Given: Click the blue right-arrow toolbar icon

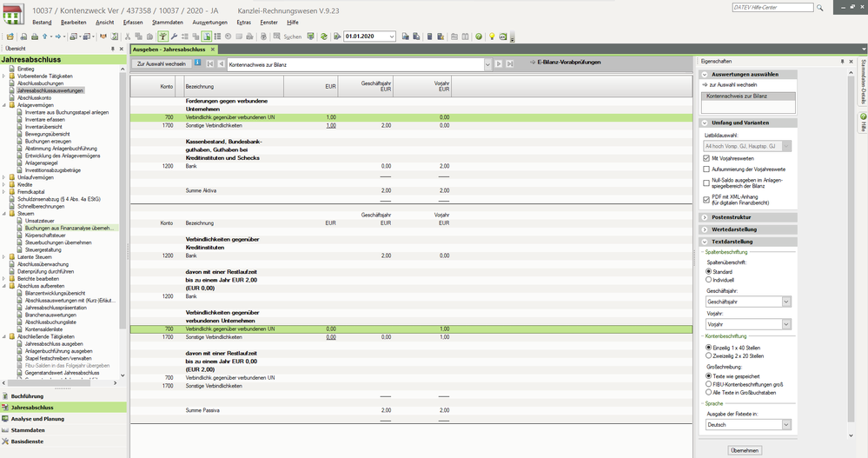Looking at the screenshot, I should tap(58, 37).
